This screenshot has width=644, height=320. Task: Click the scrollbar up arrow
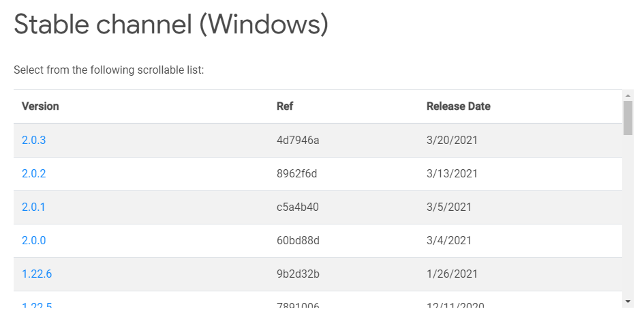click(628, 96)
